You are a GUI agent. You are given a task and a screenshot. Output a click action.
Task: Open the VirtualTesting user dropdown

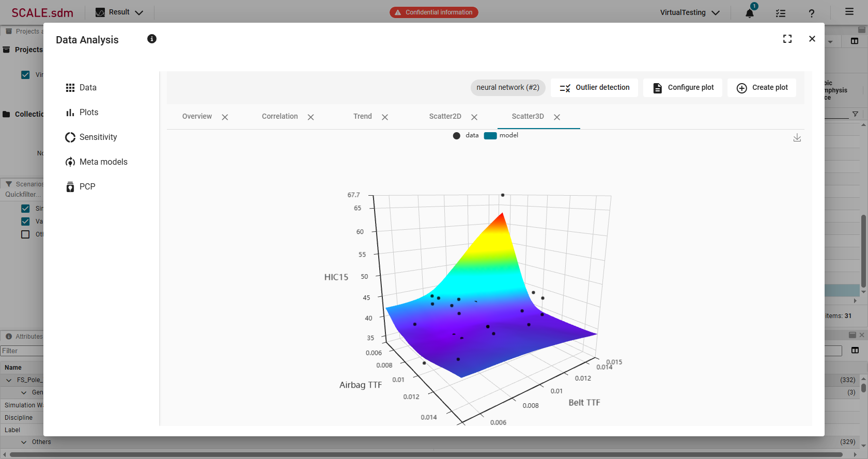(690, 12)
